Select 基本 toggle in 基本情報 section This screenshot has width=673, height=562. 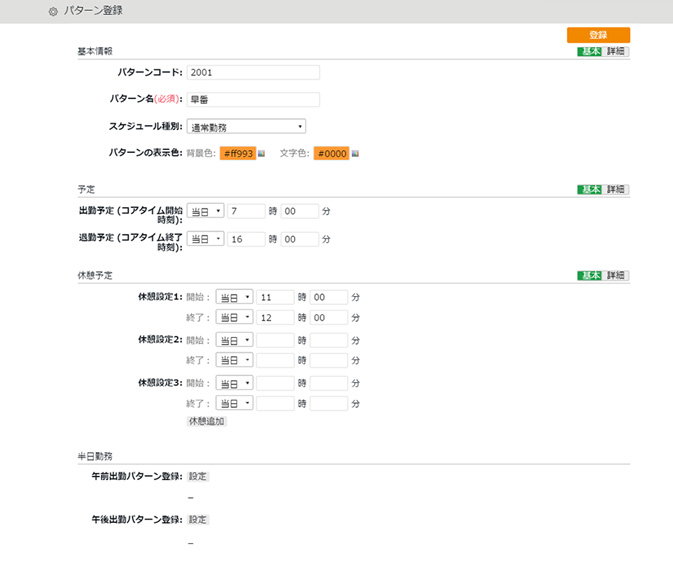click(590, 52)
